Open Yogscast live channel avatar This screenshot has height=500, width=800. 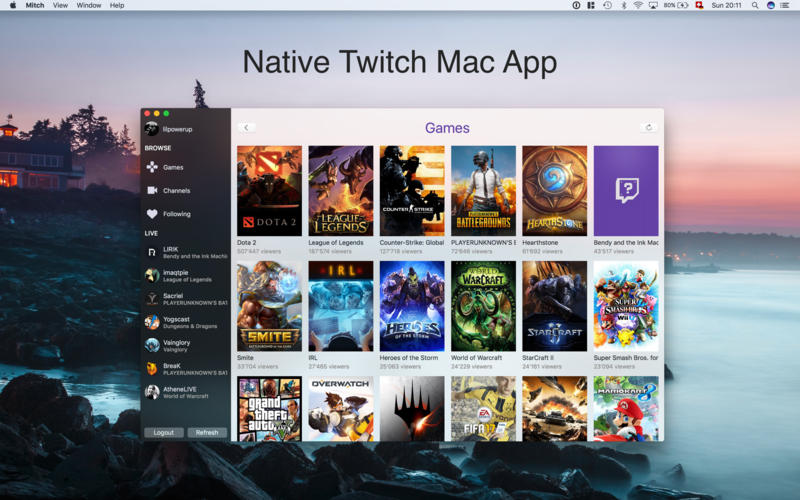click(x=152, y=322)
